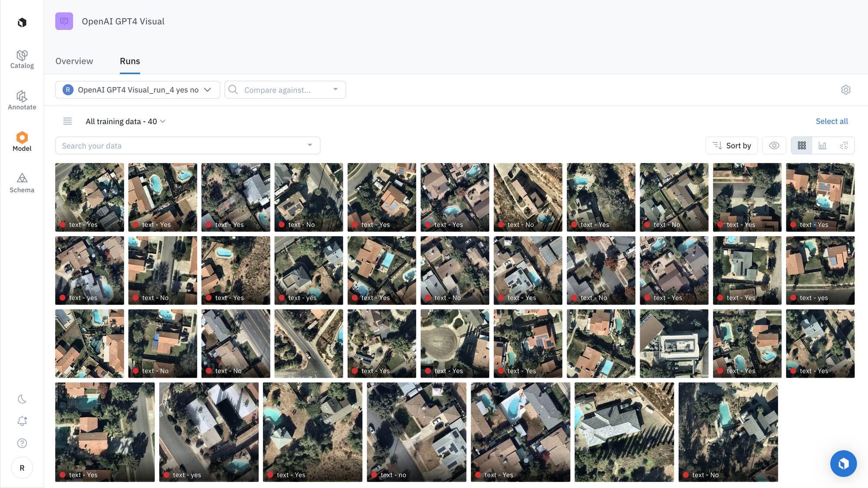Open the notifications bell icon
868x488 pixels.
tap(22, 421)
